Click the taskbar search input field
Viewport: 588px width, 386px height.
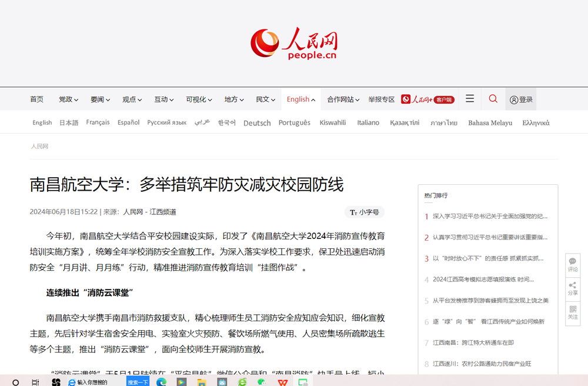(94, 381)
